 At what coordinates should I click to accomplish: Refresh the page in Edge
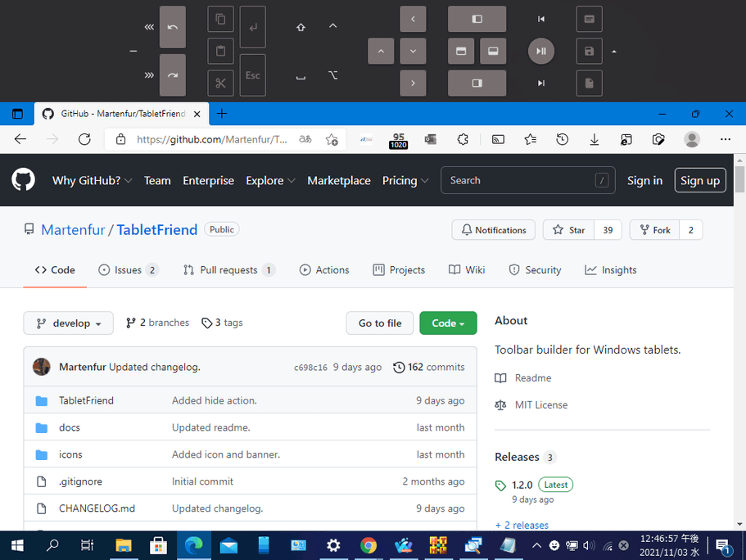(84, 139)
